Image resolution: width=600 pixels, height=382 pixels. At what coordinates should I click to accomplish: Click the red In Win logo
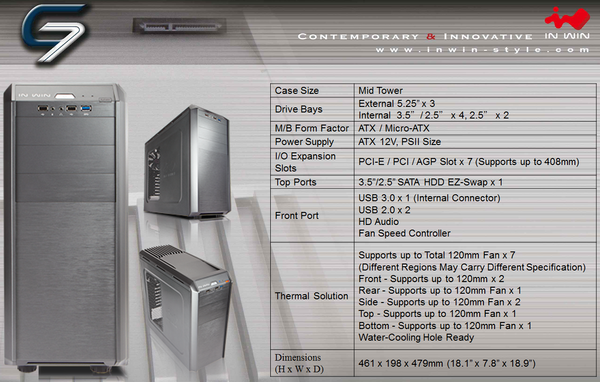click(567, 23)
